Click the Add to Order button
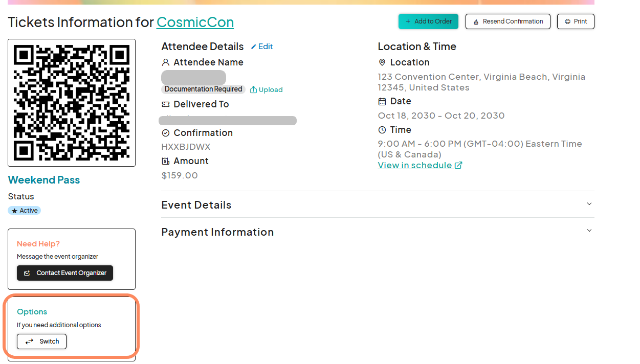Viewport: 640px width, 364px height. [x=428, y=21]
